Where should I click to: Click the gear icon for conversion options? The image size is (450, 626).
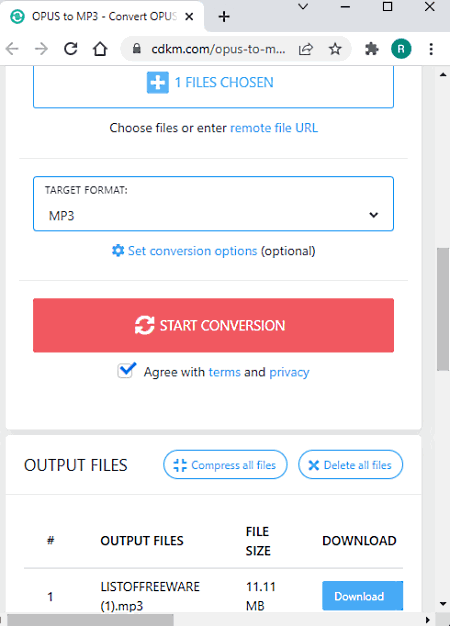[118, 251]
